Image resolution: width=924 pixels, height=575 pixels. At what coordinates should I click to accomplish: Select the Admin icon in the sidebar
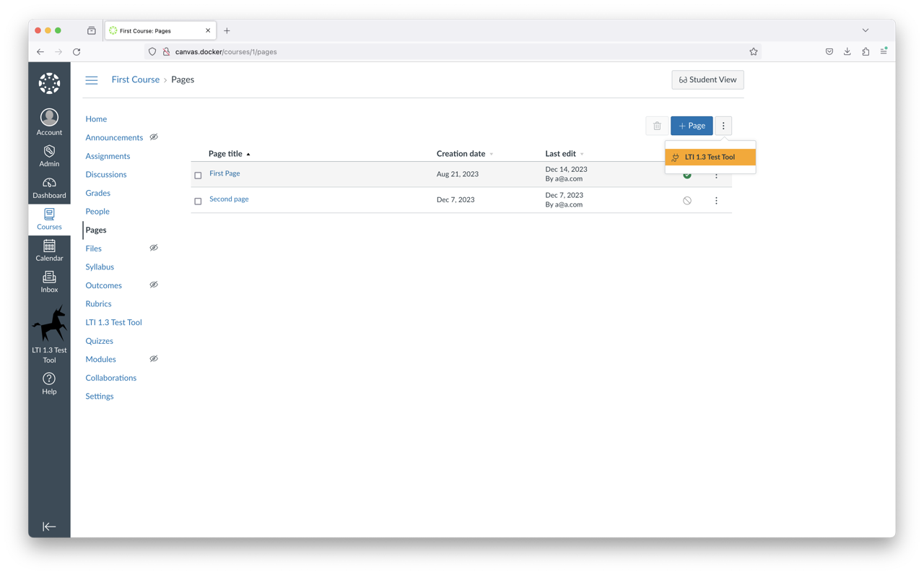click(x=49, y=155)
